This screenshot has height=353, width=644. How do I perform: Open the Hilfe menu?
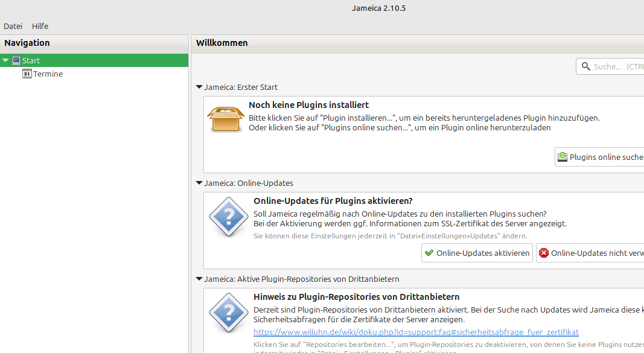(x=40, y=26)
